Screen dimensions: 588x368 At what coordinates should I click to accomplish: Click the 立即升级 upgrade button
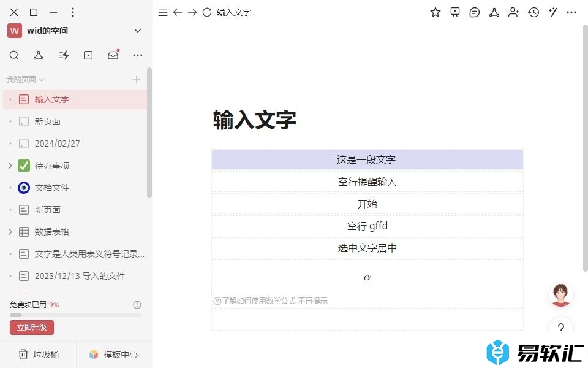pyautogui.click(x=32, y=328)
